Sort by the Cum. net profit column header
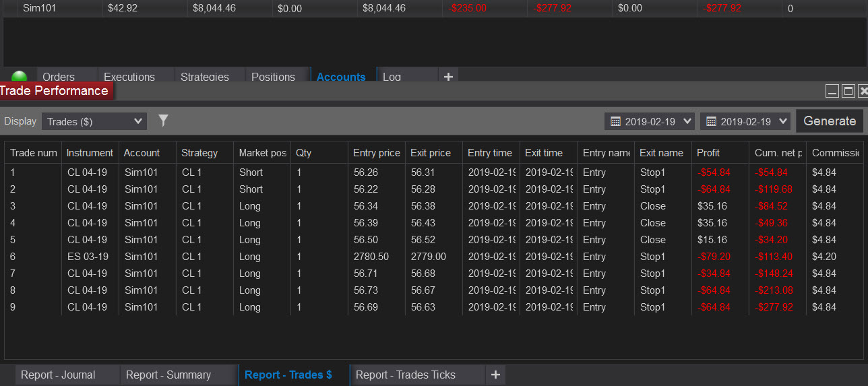This screenshot has width=868, height=386. click(778, 153)
